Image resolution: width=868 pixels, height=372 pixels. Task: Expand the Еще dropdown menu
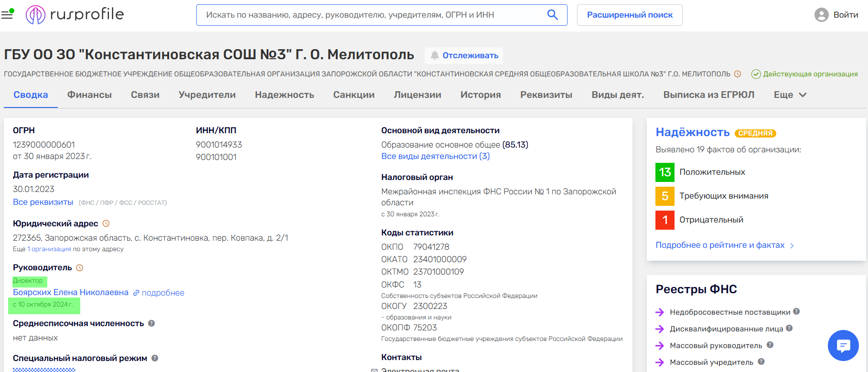coord(790,95)
